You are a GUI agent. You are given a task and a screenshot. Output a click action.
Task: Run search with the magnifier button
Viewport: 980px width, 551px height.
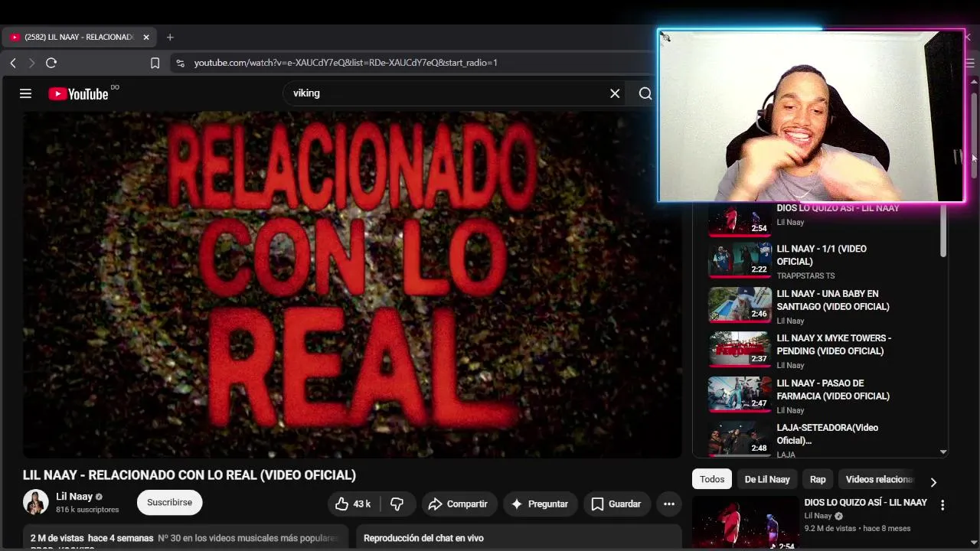click(645, 93)
